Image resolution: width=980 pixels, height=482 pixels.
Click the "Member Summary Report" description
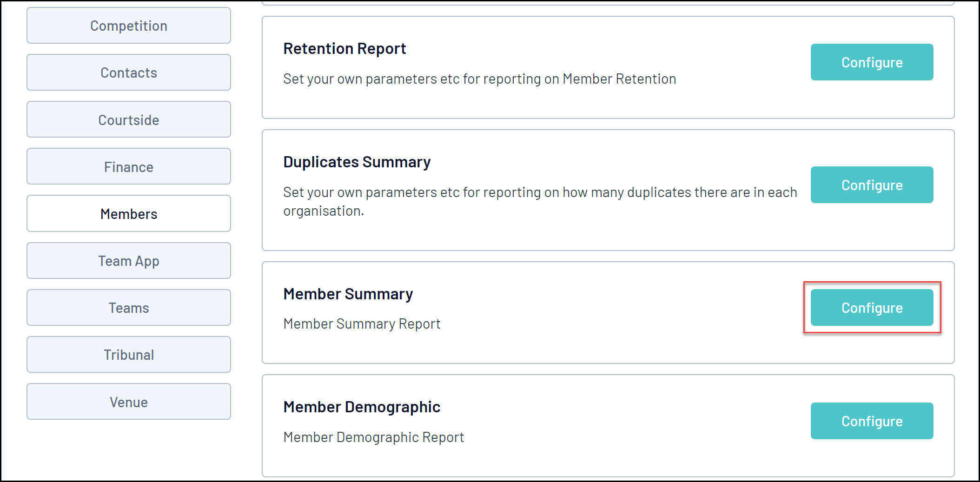[362, 324]
